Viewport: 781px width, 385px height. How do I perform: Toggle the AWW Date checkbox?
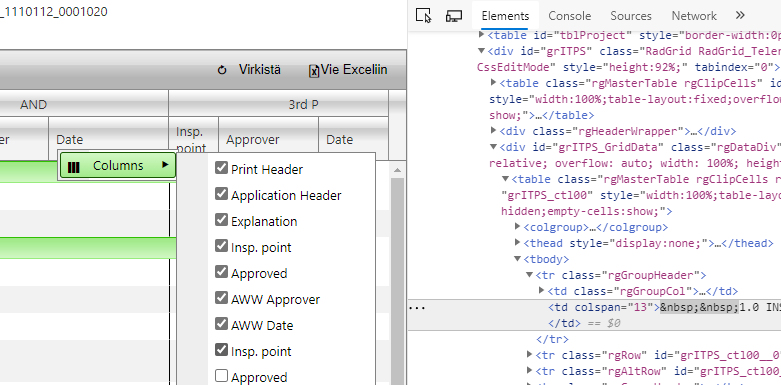tap(221, 324)
